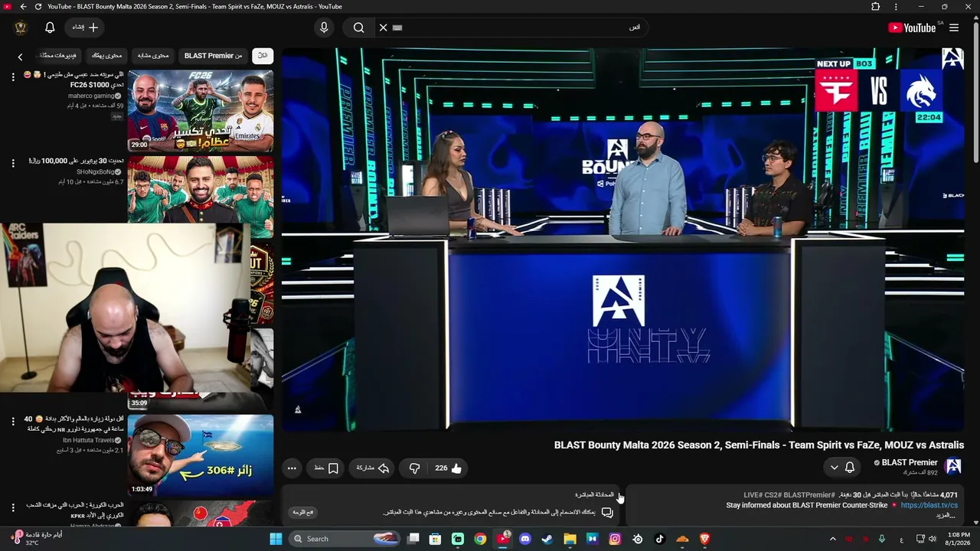Select the 'فيديوهات محمّلة' chip
The height and width of the screenshot is (551, 980).
click(58, 56)
